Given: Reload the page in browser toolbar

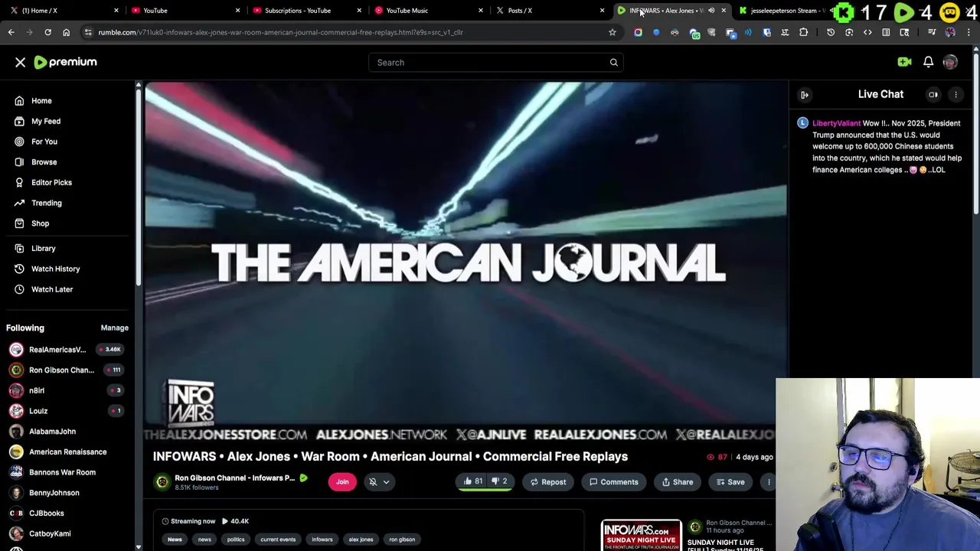Looking at the screenshot, I should click(x=47, y=32).
